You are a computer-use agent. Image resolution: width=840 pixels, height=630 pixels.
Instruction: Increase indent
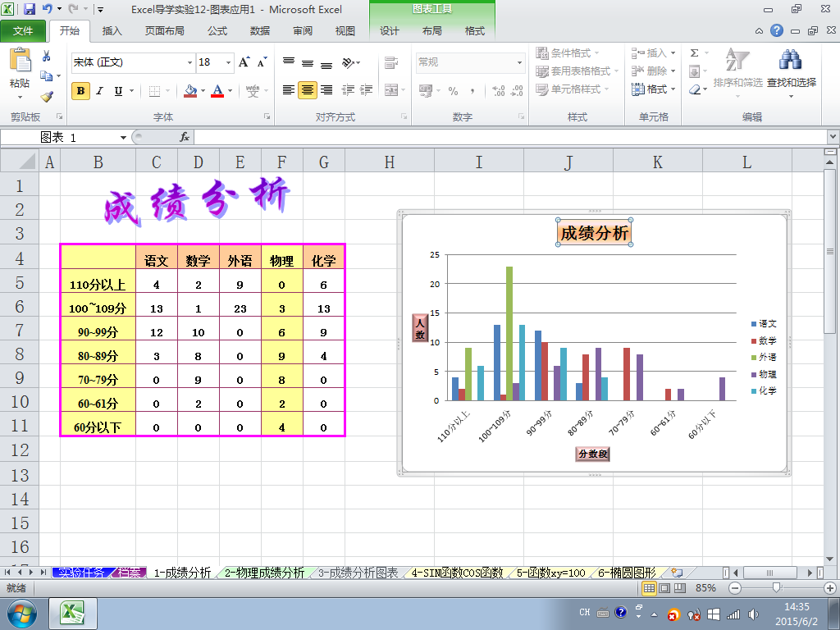tap(367, 90)
